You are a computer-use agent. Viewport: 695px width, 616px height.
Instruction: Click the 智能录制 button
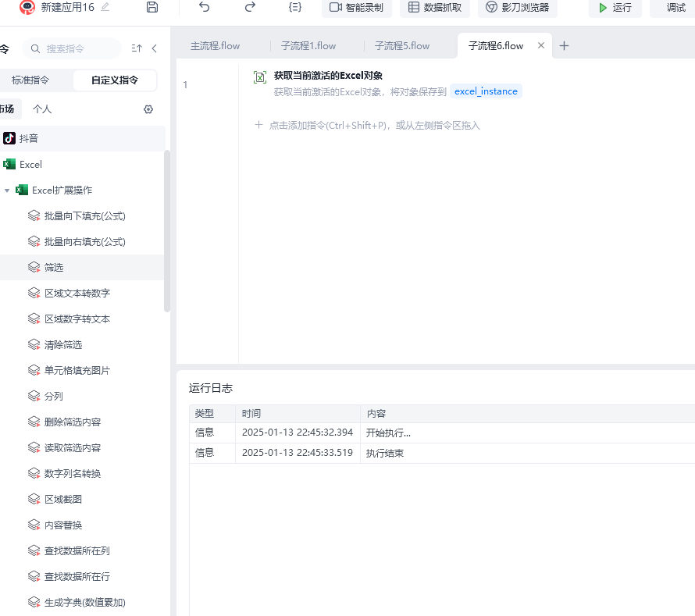pyautogui.click(x=356, y=8)
